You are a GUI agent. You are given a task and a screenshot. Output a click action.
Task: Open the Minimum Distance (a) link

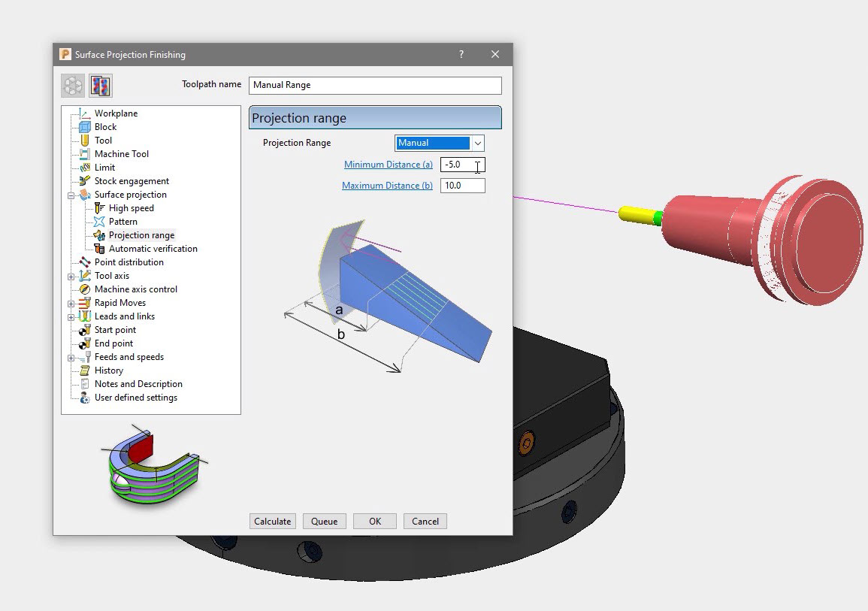click(x=388, y=165)
